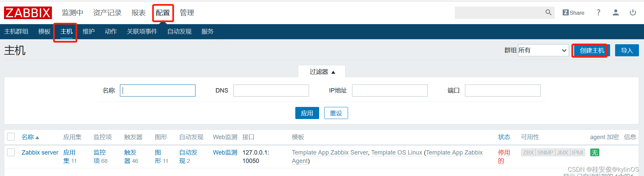This screenshot has width=644, height=176.
Task: Click the Zabbix logo
Action: click(x=28, y=13)
